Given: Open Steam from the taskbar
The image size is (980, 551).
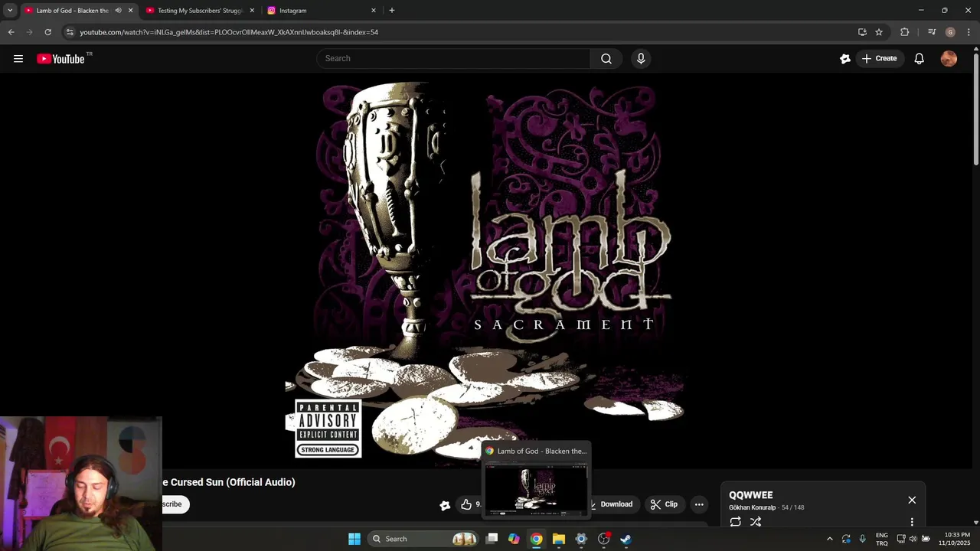Looking at the screenshot, I should point(626,539).
